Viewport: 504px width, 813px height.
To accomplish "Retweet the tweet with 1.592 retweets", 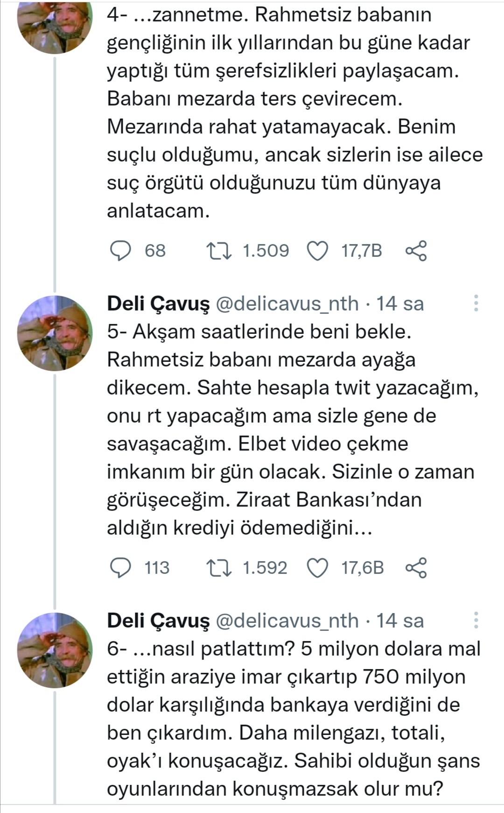I will pyautogui.click(x=219, y=568).
